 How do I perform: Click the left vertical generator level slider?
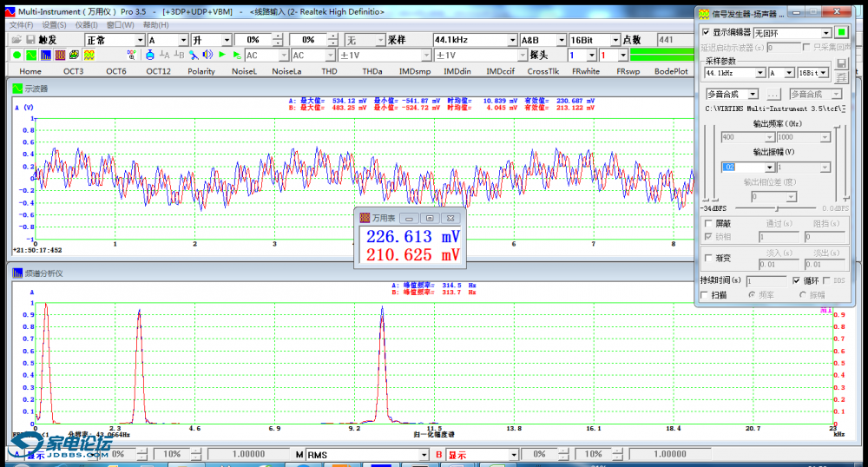pyautogui.click(x=706, y=162)
